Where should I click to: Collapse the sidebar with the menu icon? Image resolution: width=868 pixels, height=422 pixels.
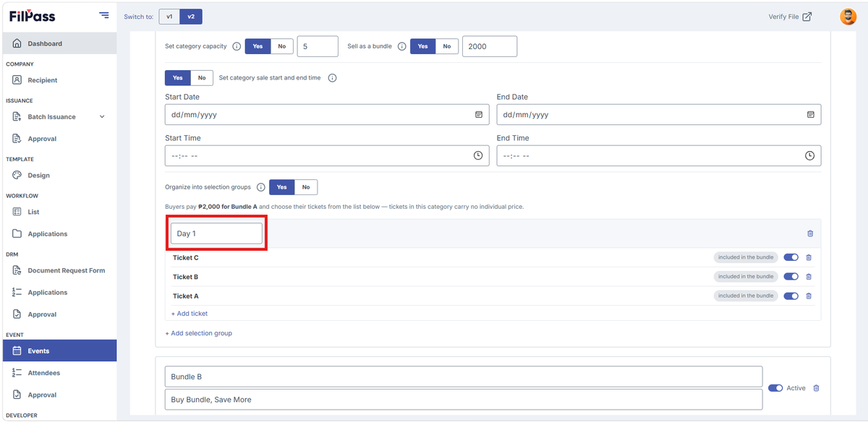tap(104, 15)
